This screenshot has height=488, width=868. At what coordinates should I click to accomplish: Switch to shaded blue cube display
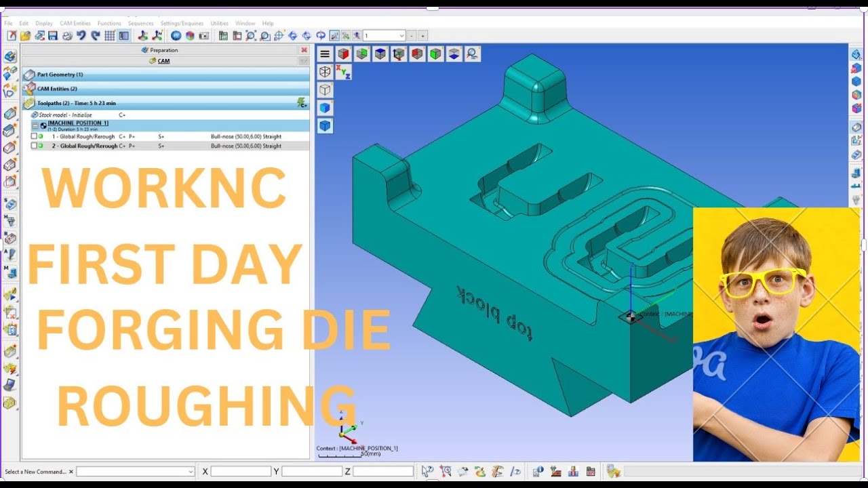325,107
